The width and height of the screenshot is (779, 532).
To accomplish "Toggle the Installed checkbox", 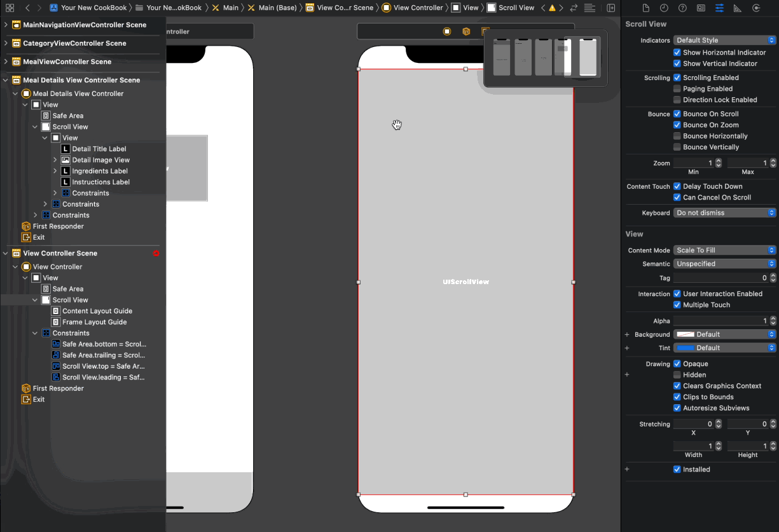I will tap(677, 470).
